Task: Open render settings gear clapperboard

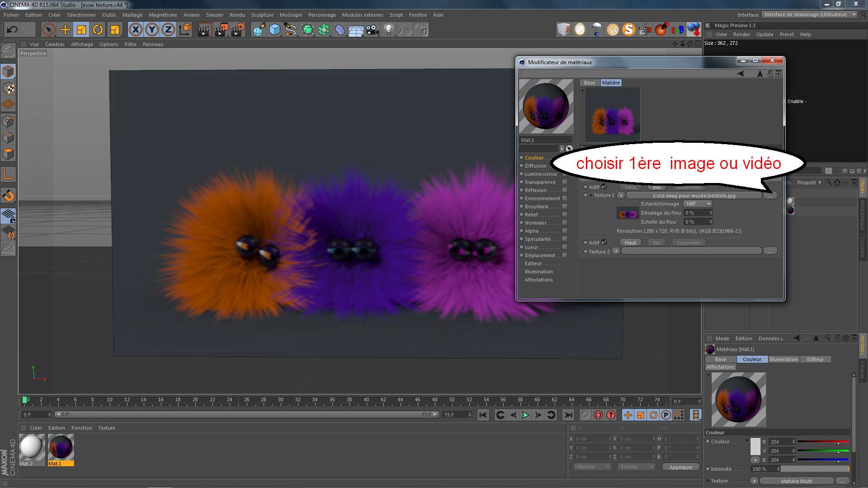Action: (x=237, y=30)
